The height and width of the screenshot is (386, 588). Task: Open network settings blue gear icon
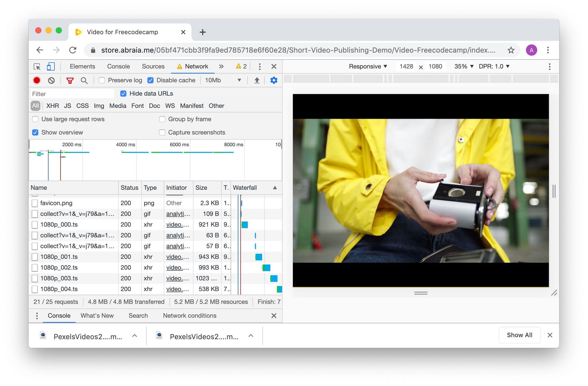[274, 80]
